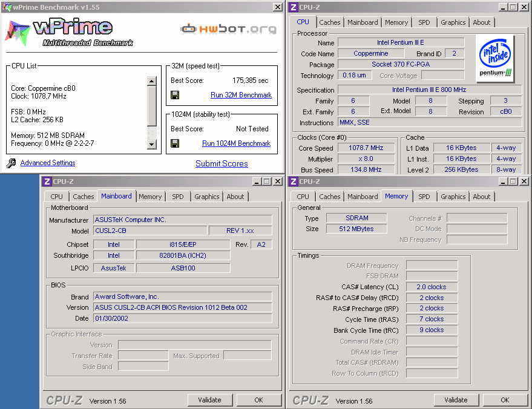
Task: Click the BIOS Version field text
Action: [x=183, y=307]
